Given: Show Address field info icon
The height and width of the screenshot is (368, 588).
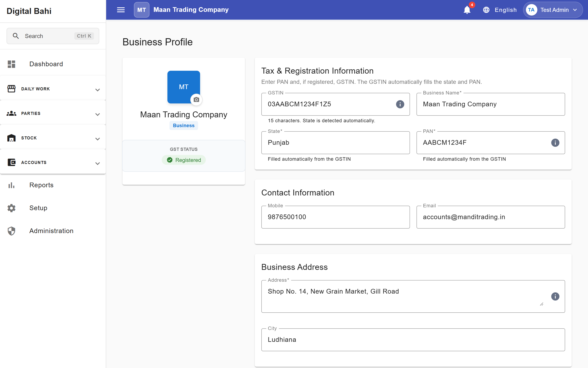Looking at the screenshot, I should click(555, 296).
